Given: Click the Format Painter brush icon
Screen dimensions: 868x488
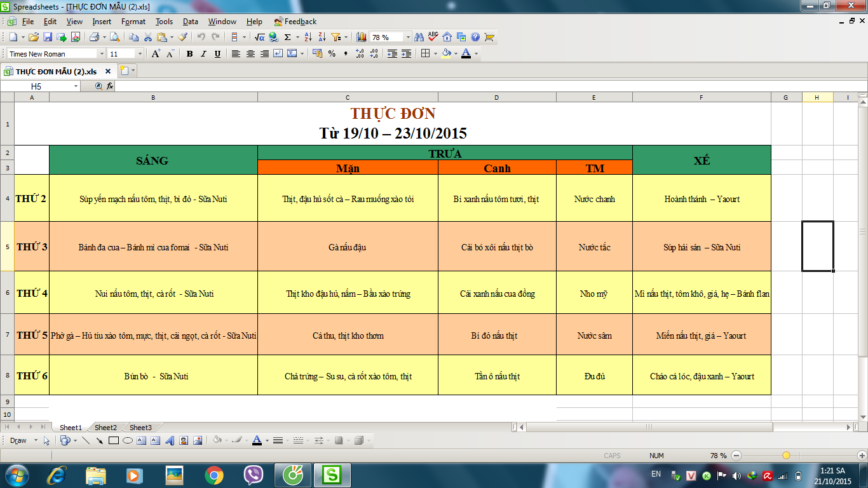Looking at the screenshot, I should point(183,37).
